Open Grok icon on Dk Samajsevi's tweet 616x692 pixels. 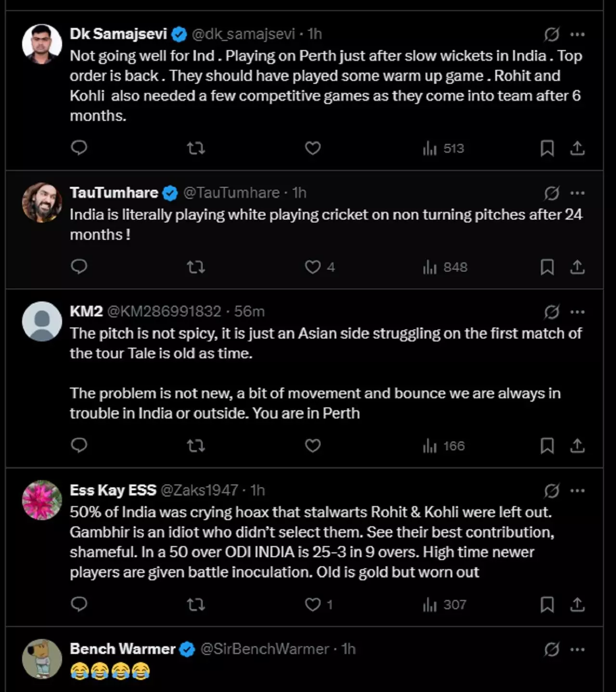[552, 34]
